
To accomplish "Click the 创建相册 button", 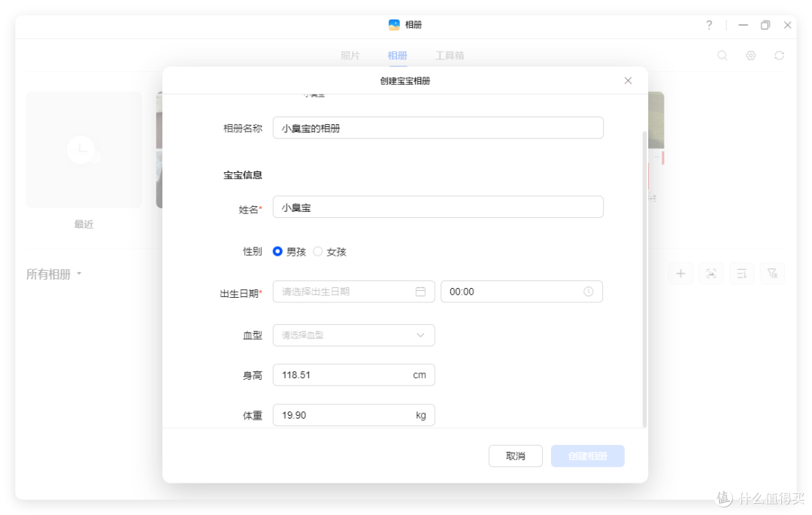I will (x=587, y=456).
